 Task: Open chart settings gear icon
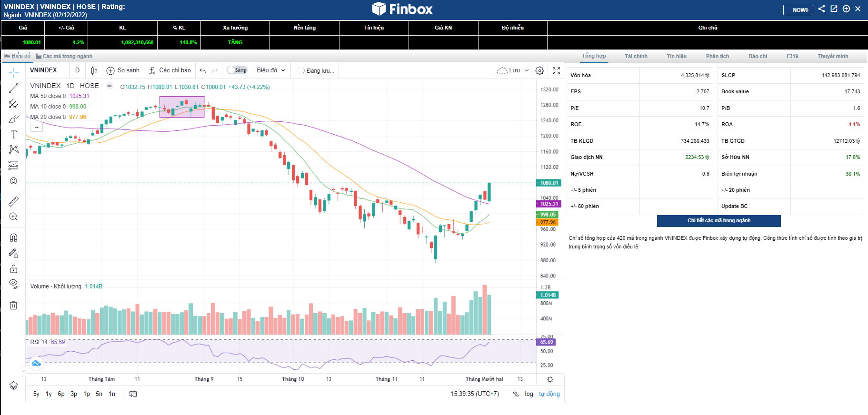click(x=539, y=70)
